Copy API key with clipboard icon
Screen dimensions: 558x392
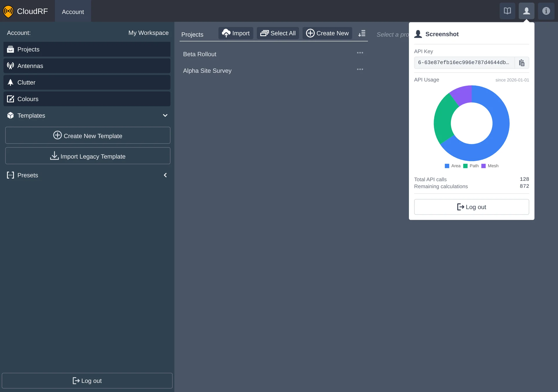[522, 63]
